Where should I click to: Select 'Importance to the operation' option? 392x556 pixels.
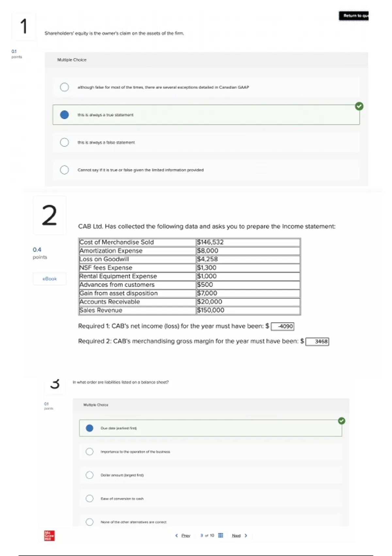[90, 452]
